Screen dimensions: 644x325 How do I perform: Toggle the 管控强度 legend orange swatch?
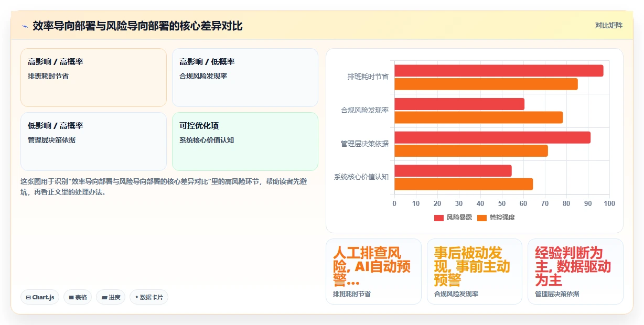click(482, 218)
